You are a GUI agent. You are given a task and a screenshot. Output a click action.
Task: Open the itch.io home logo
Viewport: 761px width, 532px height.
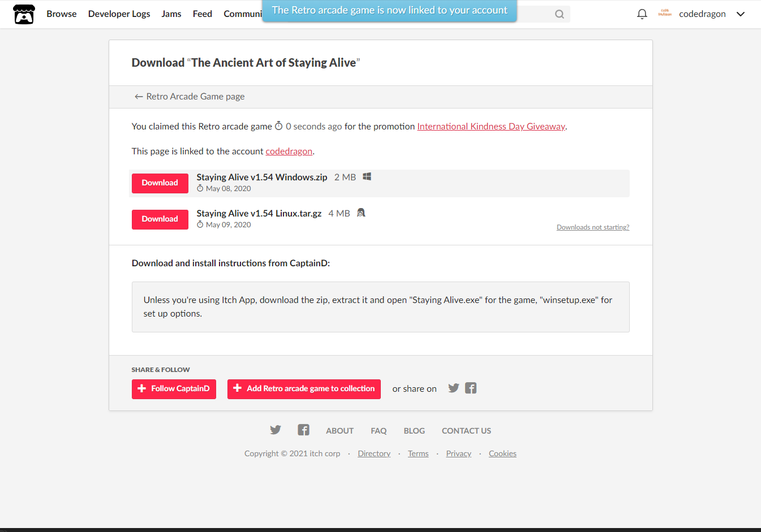click(x=24, y=14)
